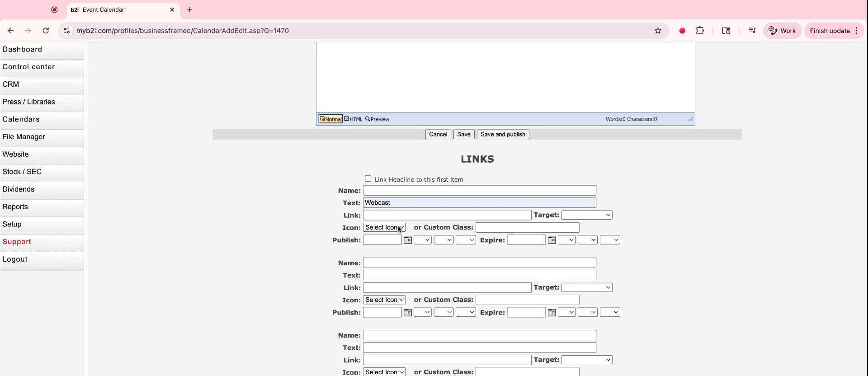The image size is (868, 376).
Task: Click site information icon in address bar
Action: 66,31
